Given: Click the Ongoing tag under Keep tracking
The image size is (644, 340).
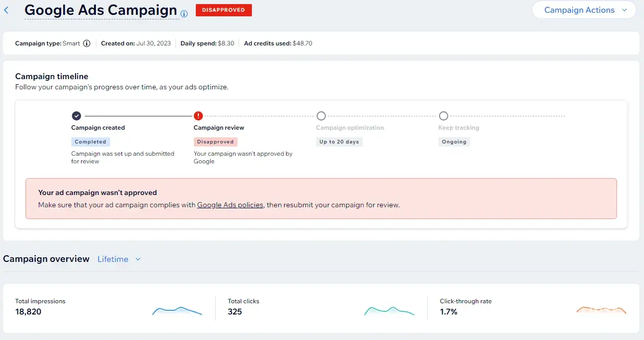Looking at the screenshot, I should pyautogui.click(x=454, y=142).
